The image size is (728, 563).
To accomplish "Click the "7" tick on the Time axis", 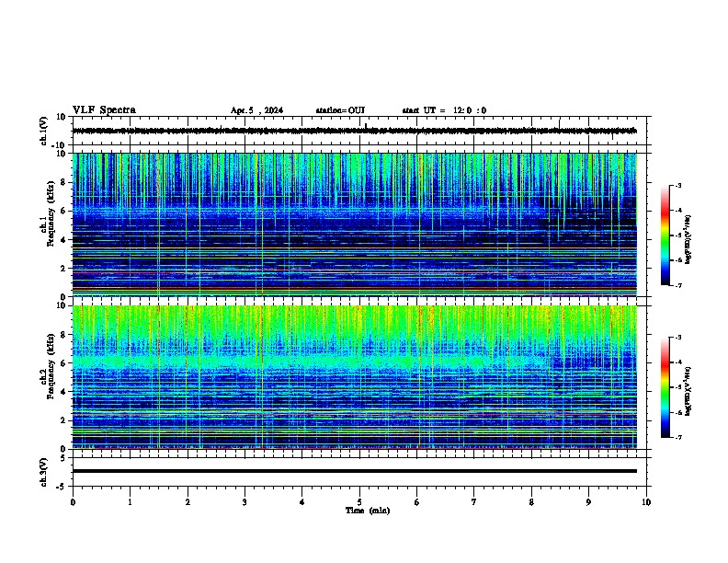I will tap(474, 502).
